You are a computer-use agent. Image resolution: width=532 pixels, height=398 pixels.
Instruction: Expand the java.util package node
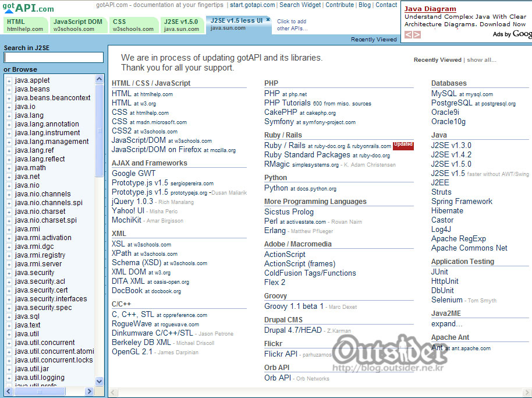click(9, 334)
